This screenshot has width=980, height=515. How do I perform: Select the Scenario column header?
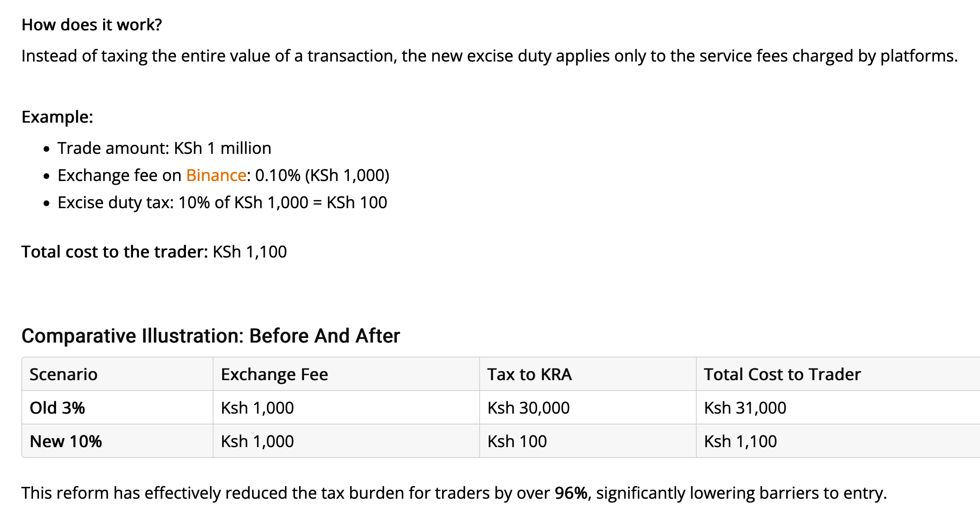(63, 375)
